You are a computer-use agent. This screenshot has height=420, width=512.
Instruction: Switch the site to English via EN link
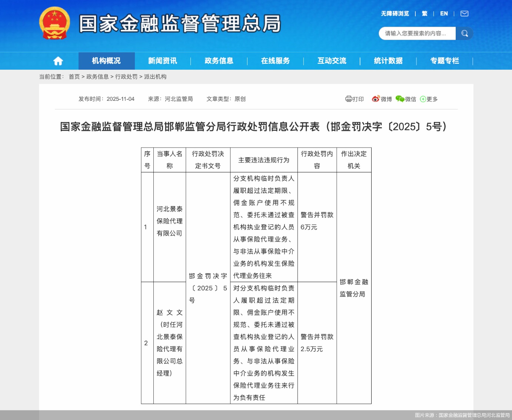[x=444, y=13]
